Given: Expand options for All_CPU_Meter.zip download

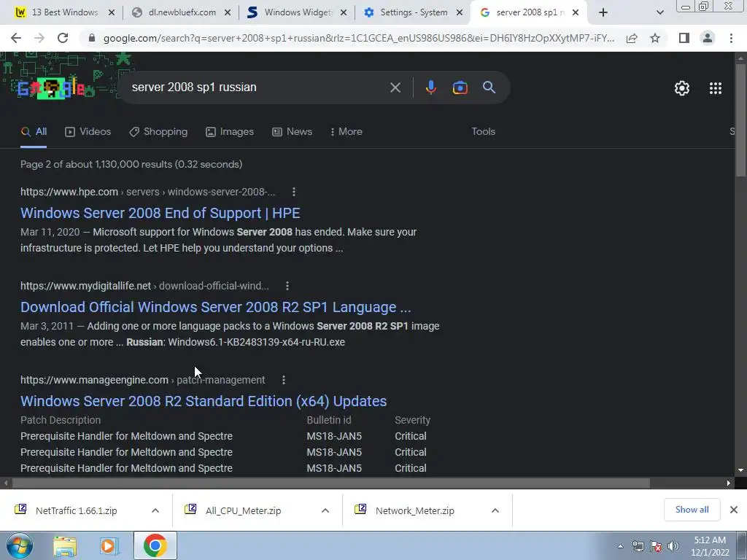Looking at the screenshot, I should coord(325,510).
